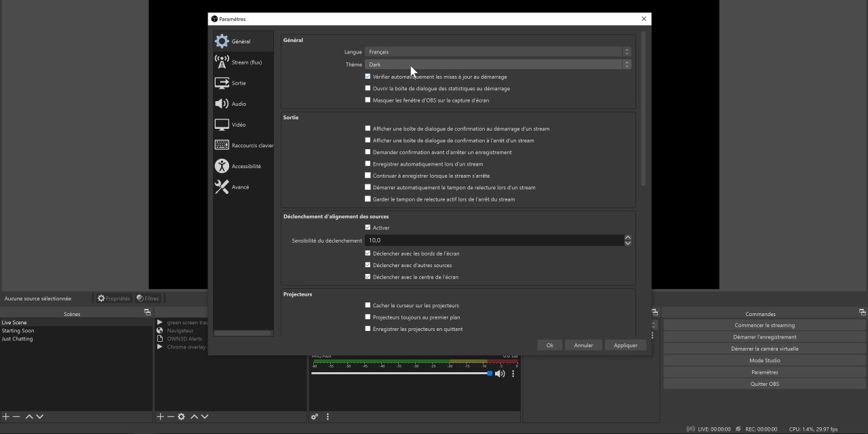Increase Sensibilité du déclenchement with up arrow
The width and height of the screenshot is (868, 434).
627,237
